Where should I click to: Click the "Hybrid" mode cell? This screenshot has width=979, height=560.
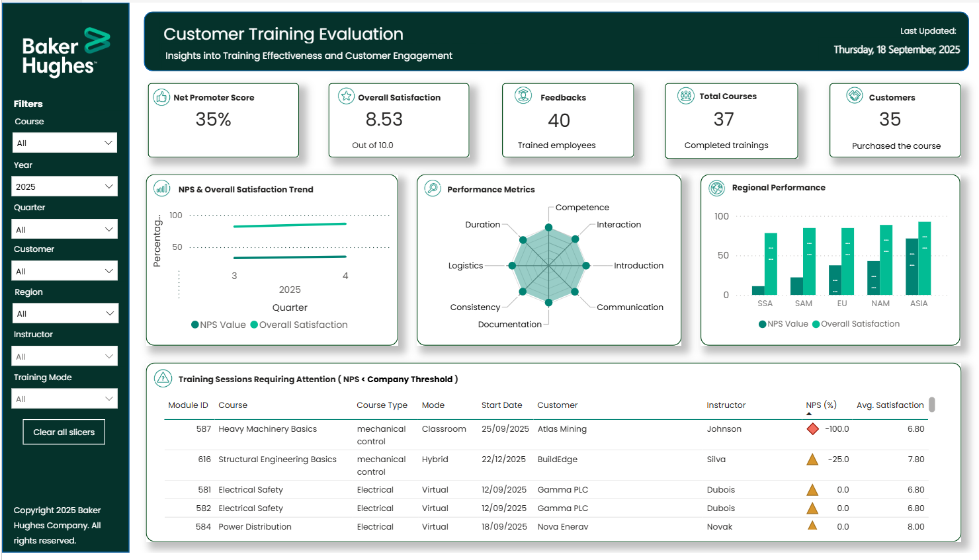coord(435,460)
